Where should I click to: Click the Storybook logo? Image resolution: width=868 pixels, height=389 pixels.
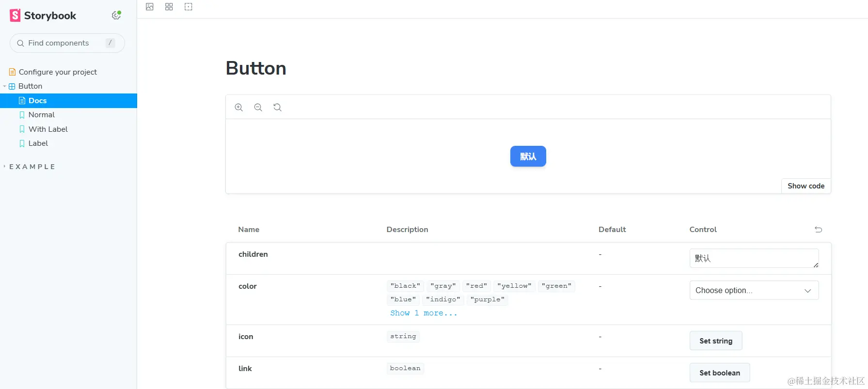pos(43,16)
